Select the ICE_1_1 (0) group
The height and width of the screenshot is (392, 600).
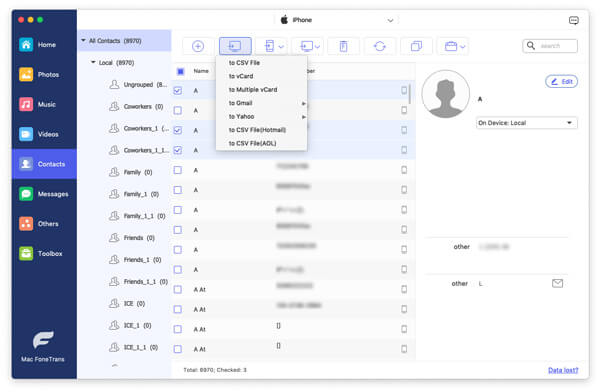(x=134, y=347)
